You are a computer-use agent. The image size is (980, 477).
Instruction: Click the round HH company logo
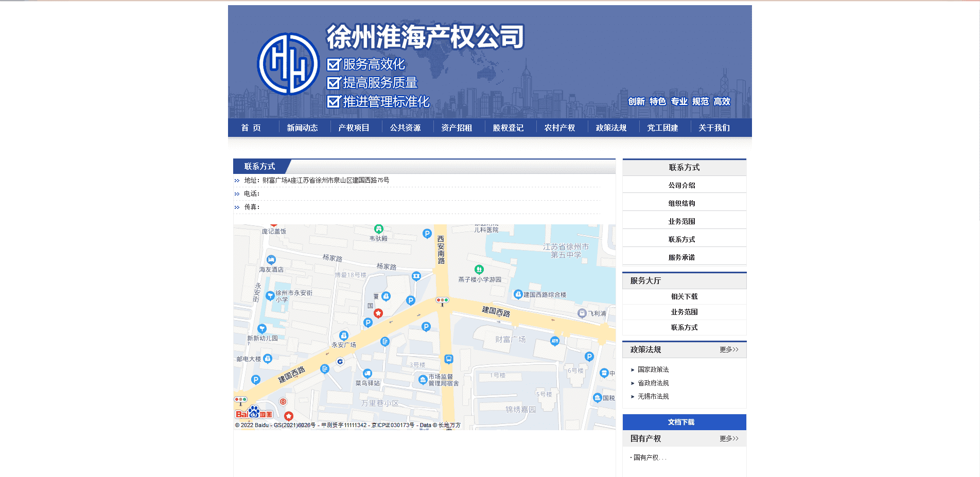[x=288, y=64]
